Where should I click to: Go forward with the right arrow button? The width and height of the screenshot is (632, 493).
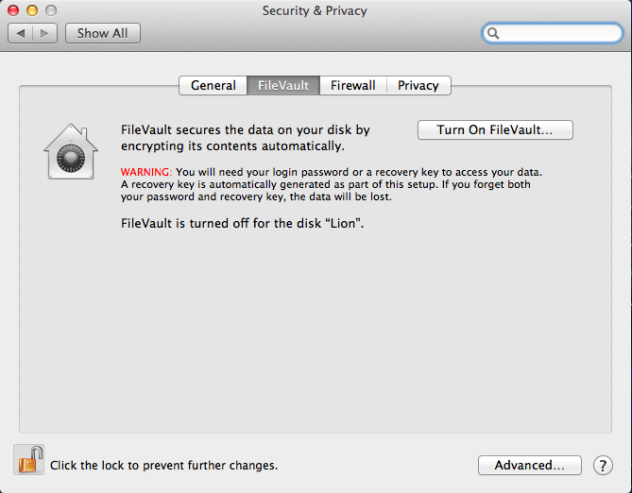tap(45, 33)
